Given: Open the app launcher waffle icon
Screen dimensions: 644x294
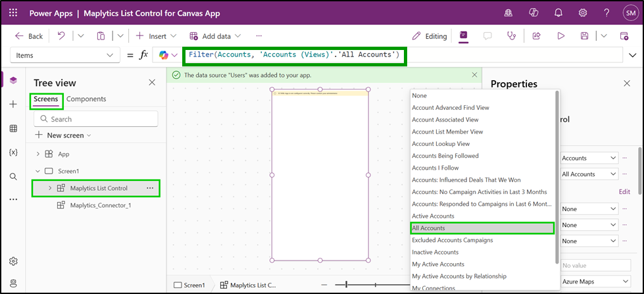Looking at the screenshot, I should point(13,12).
